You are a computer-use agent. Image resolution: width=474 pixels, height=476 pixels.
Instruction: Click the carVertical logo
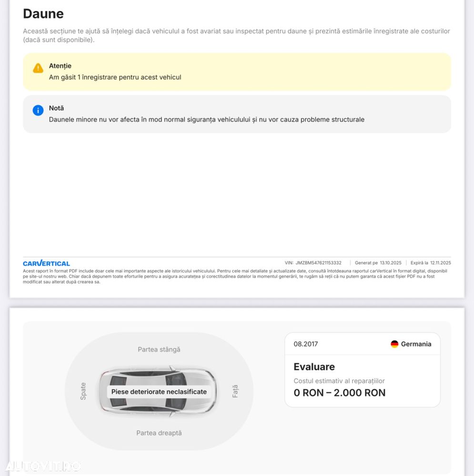tap(46, 263)
